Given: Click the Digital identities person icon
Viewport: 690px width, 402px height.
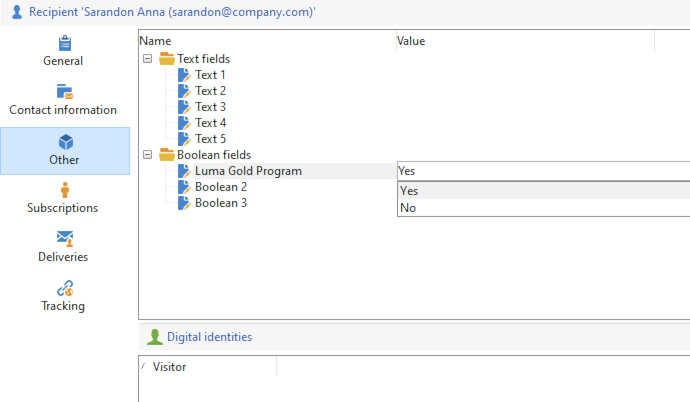Looking at the screenshot, I should click(x=155, y=337).
